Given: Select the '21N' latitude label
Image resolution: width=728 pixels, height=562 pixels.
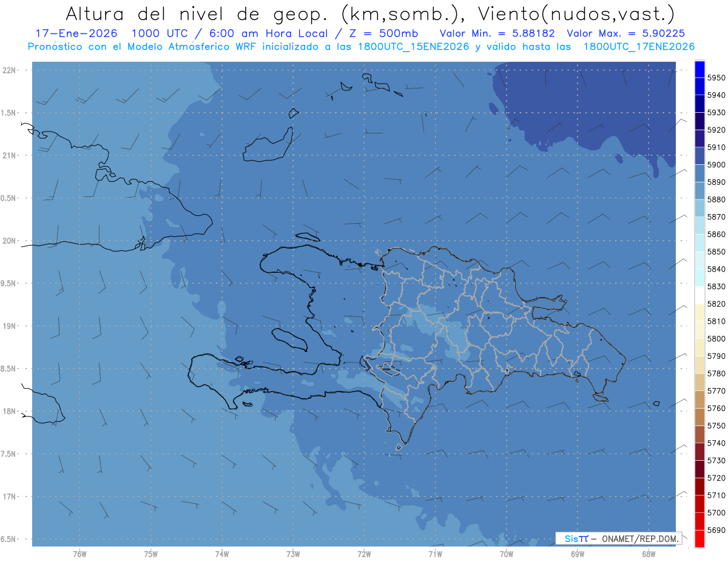Looking at the screenshot, I should point(10,155).
